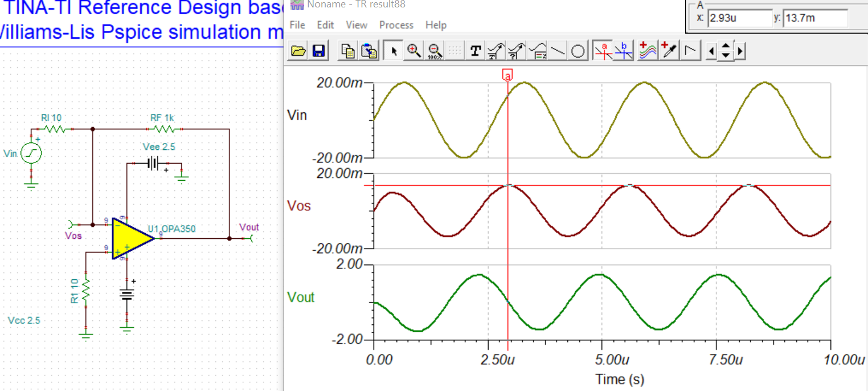The image size is (868, 391).
Task: Click the auto label curve icon
Action: (496, 51)
